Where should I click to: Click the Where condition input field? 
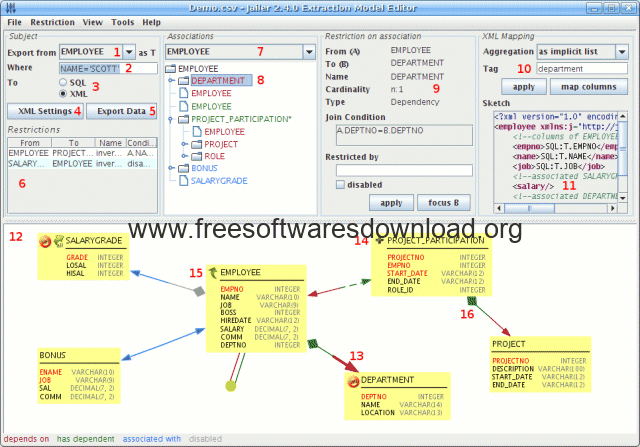108,68
